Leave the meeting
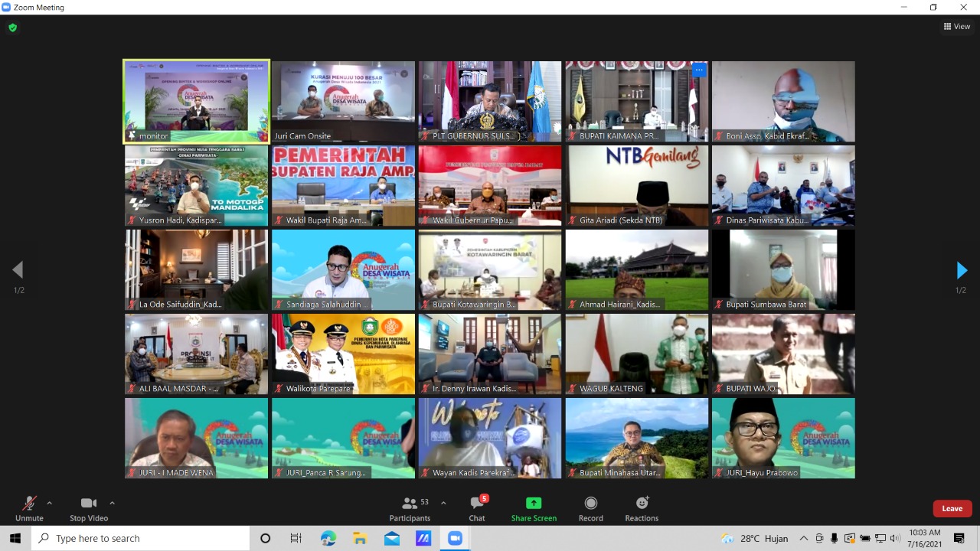Viewport: 980px width, 551px height. pyautogui.click(x=952, y=508)
